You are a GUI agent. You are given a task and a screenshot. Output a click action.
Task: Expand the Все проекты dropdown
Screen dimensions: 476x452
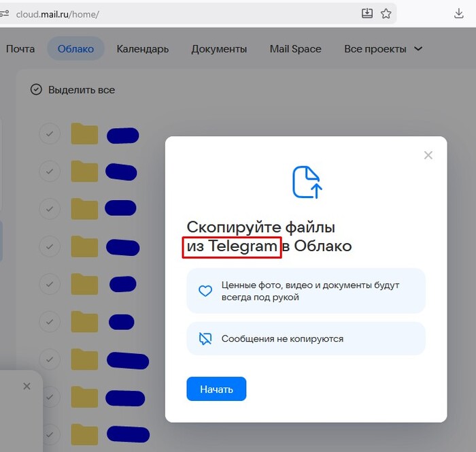point(383,49)
